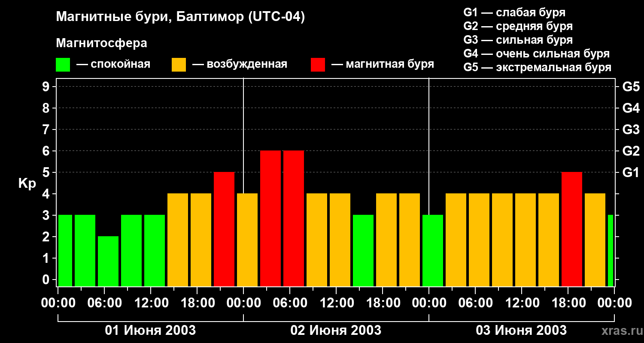Click the G2 label on right axis

631,151
